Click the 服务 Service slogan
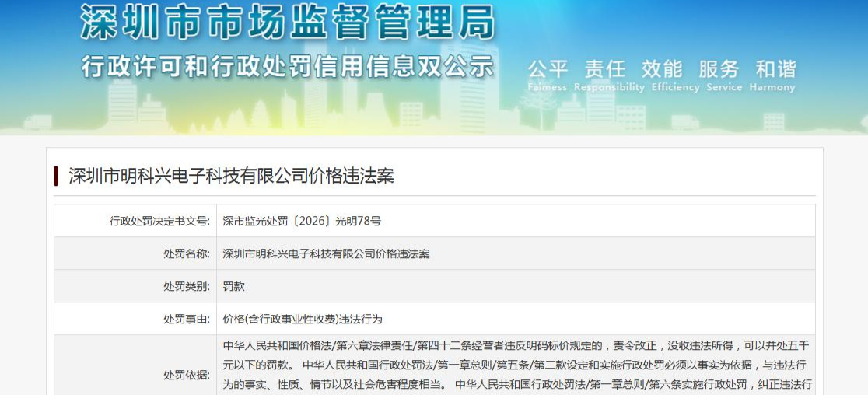This screenshot has width=868, height=395. click(723, 75)
